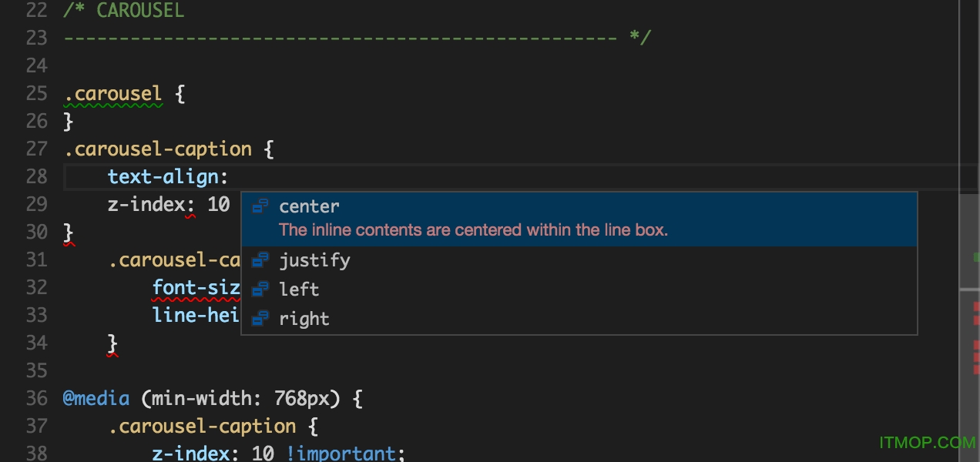Select "center" from the autocomplete popup
Screen dimensions: 980x462
308,206
